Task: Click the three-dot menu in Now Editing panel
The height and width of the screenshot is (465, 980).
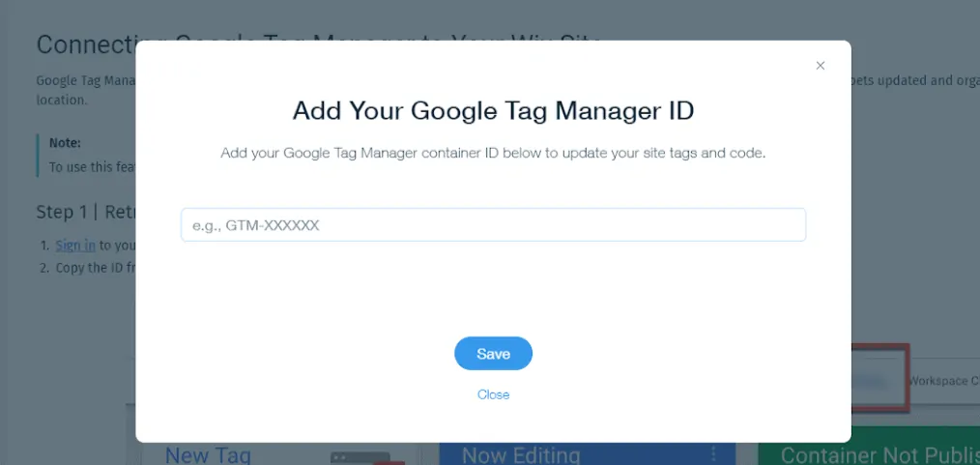Action: pos(714,453)
